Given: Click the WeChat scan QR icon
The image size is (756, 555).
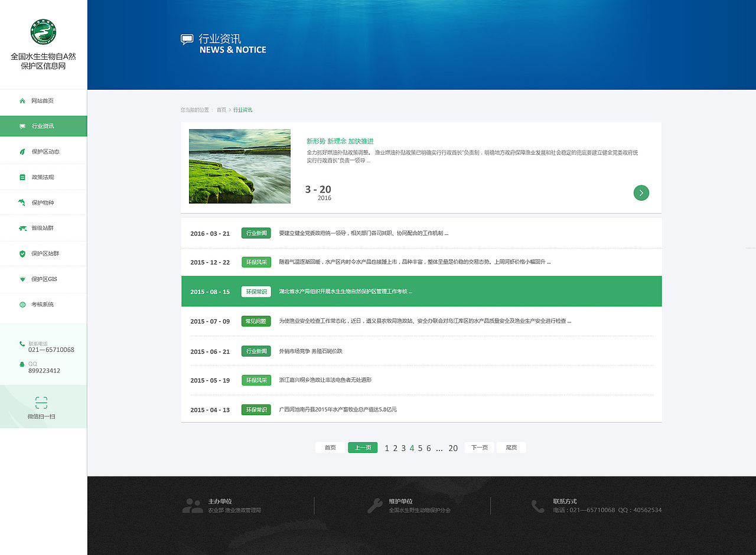Looking at the screenshot, I should point(41,403).
